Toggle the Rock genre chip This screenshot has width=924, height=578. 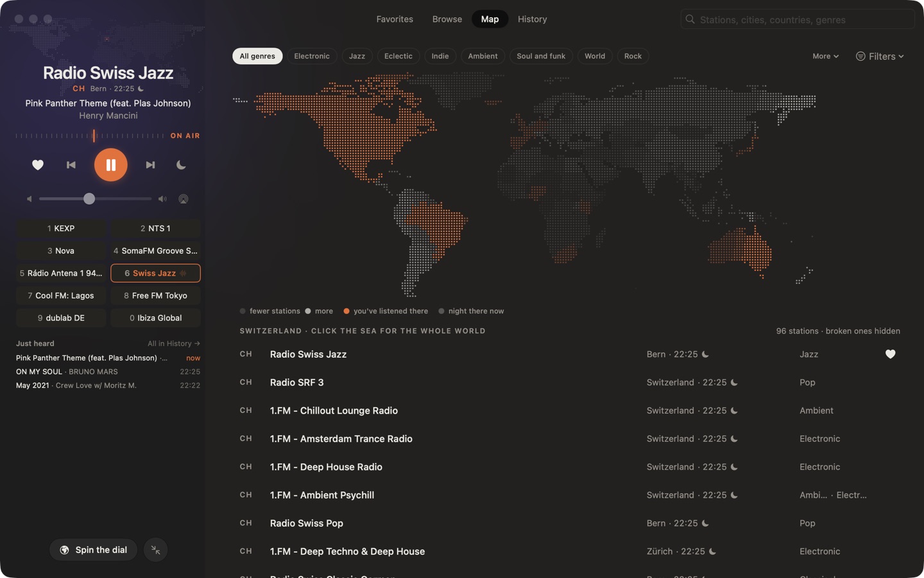(x=633, y=56)
